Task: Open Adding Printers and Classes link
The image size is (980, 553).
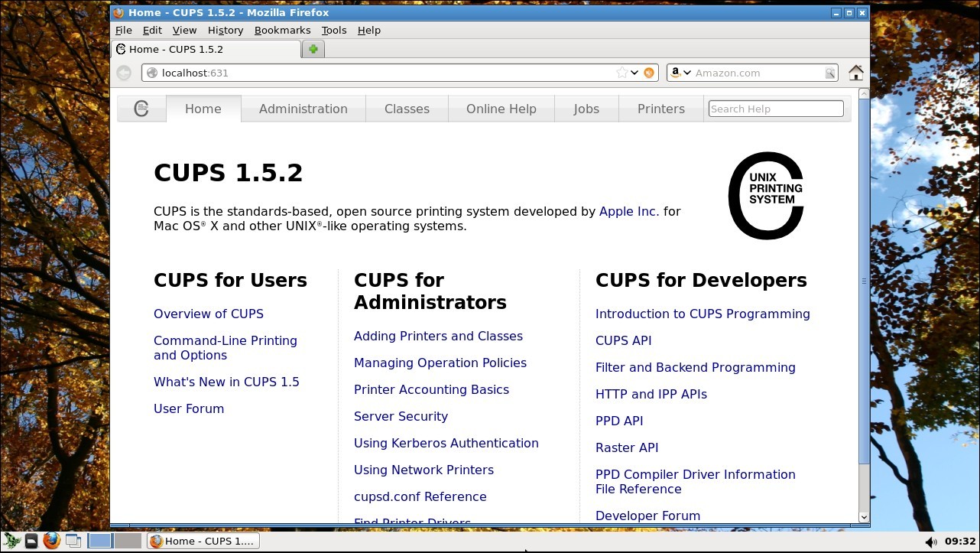Action: [x=438, y=336]
